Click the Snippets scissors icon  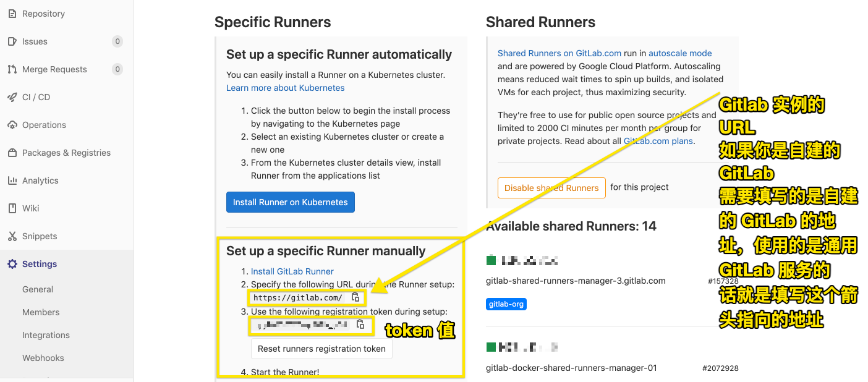(x=12, y=236)
